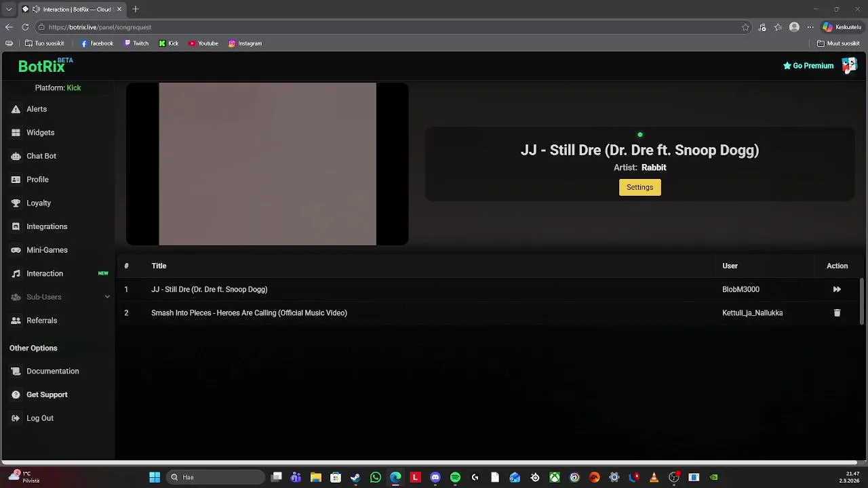Image resolution: width=868 pixels, height=488 pixels.
Task: Bookmark page with the star icon
Action: 745,27
